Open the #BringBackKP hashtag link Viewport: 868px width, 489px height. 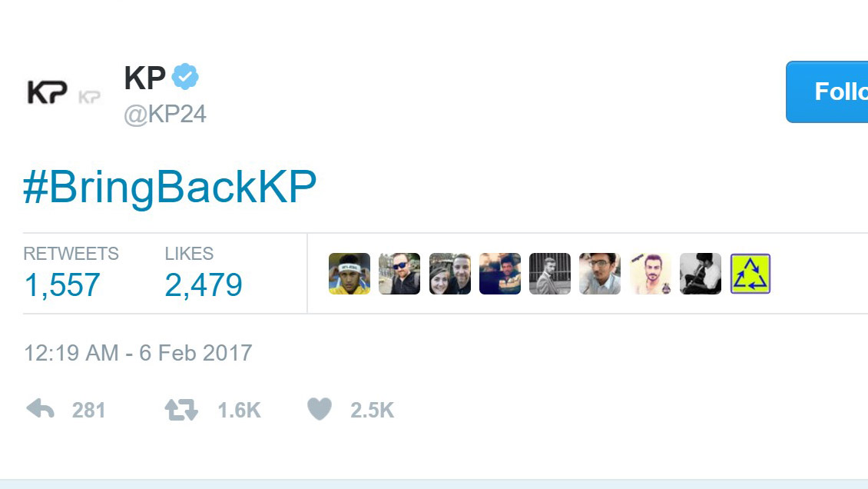click(x=170, y=187)
